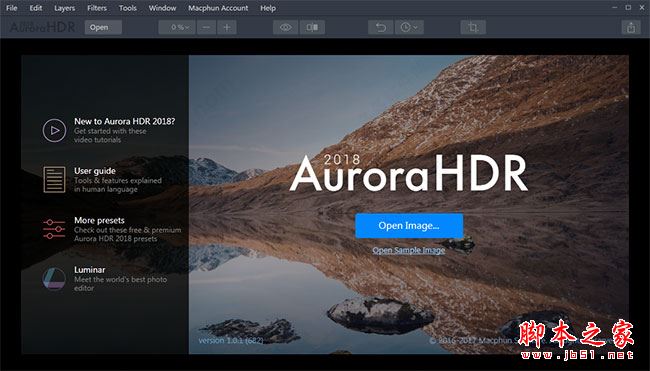Maximize the Aurora HDR window
The image size is (650, 371).
[628, 7]
